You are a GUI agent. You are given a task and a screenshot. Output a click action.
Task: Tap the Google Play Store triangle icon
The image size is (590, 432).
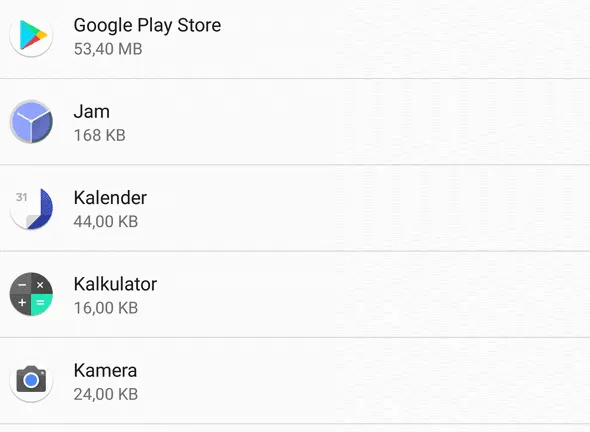coord(31,35)
